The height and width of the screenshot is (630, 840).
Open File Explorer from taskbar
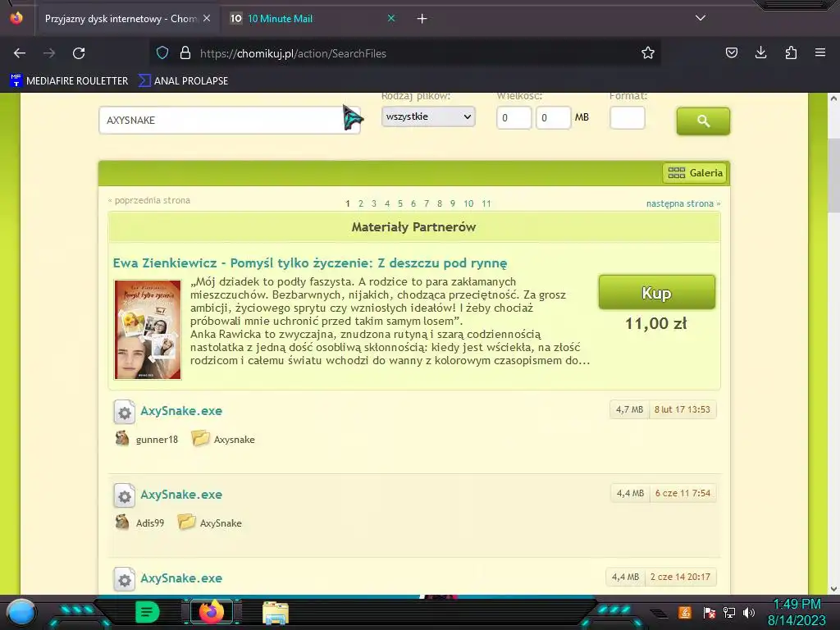276,612
